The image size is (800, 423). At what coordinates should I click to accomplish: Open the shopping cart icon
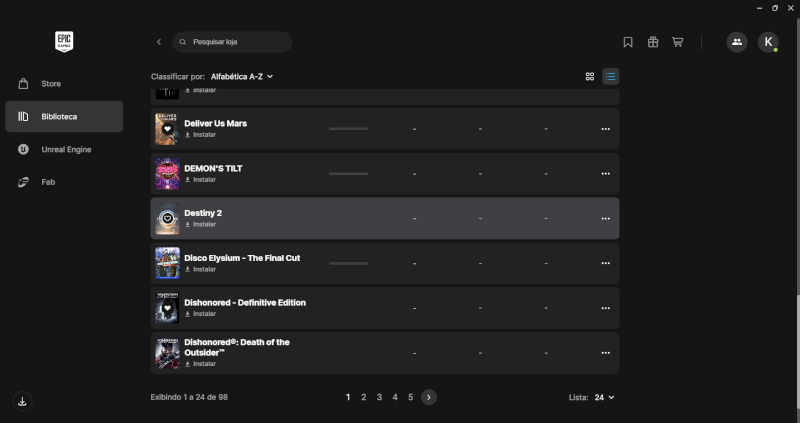[678, 42]
